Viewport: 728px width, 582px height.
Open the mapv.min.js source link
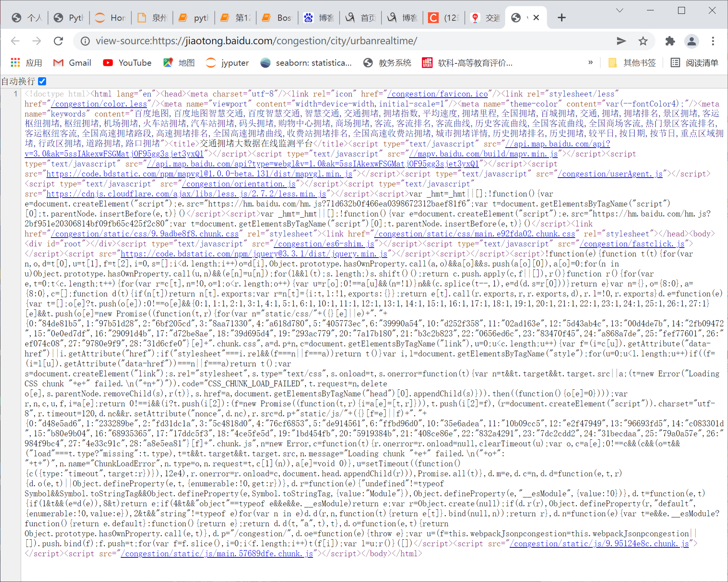click(x=483, y=154)
